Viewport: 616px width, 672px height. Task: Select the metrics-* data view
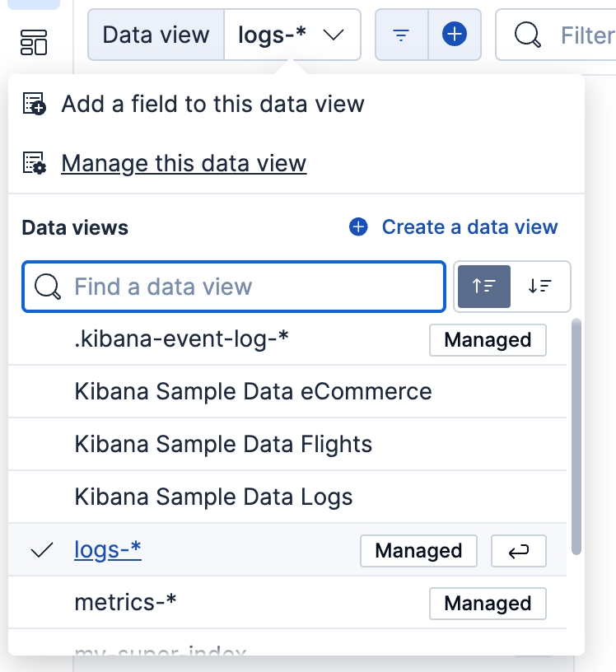126,603
